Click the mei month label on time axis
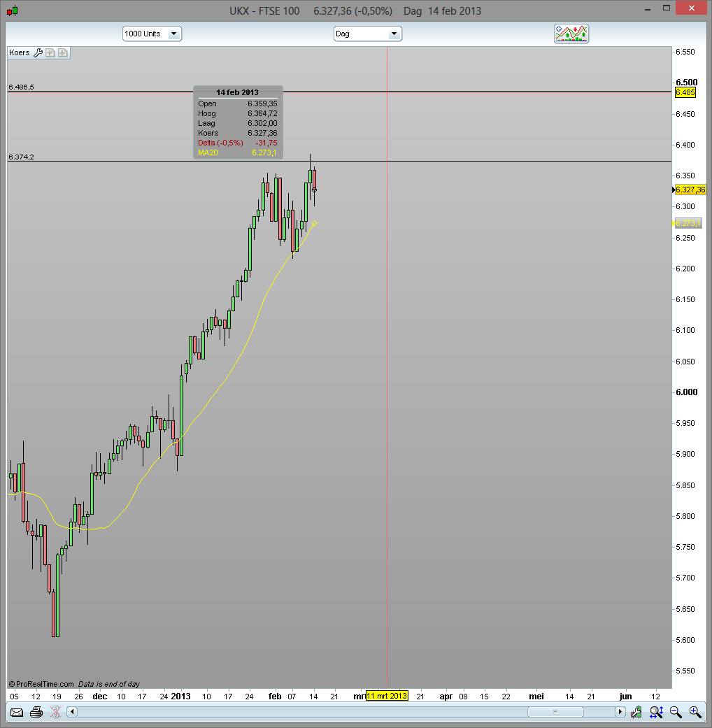Viewport: 712px width, 728px height. click(536, 696)
